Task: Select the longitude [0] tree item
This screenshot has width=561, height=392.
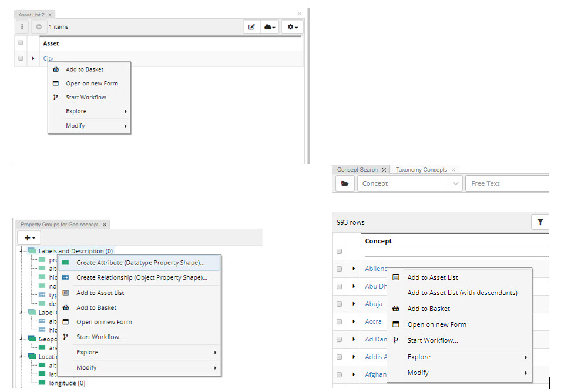Action: [67, 383]
